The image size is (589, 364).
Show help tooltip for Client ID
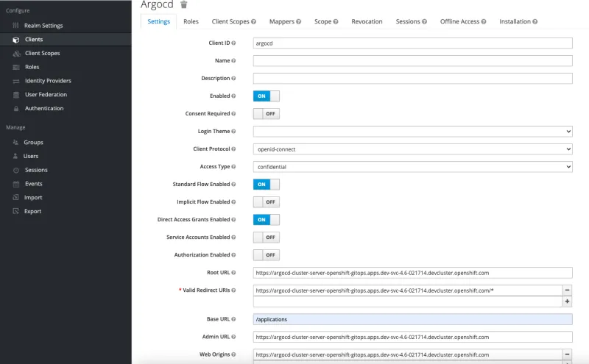233,43
